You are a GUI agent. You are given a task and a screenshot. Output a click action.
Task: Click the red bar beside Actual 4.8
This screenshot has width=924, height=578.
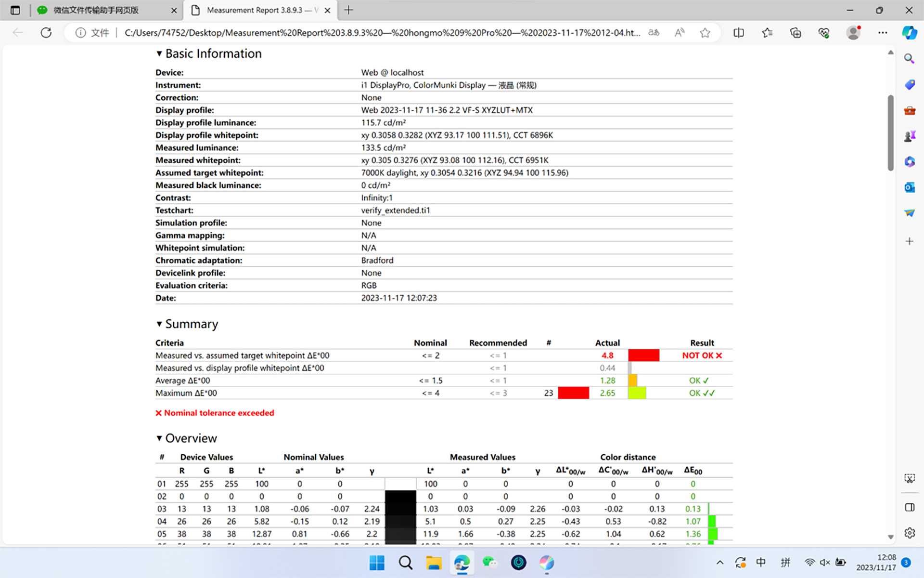pyautogui.click(x=643, y=355)
